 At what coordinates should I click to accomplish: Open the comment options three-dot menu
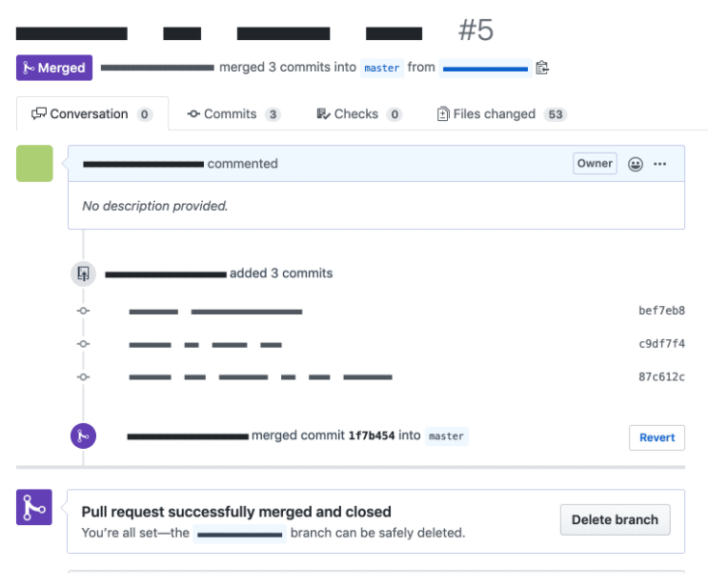660,164
